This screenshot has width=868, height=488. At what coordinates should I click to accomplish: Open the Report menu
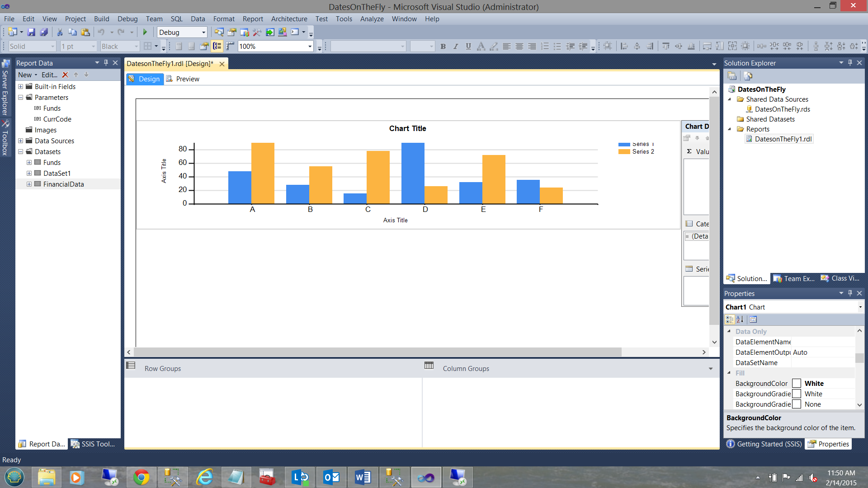pos(252,19)
